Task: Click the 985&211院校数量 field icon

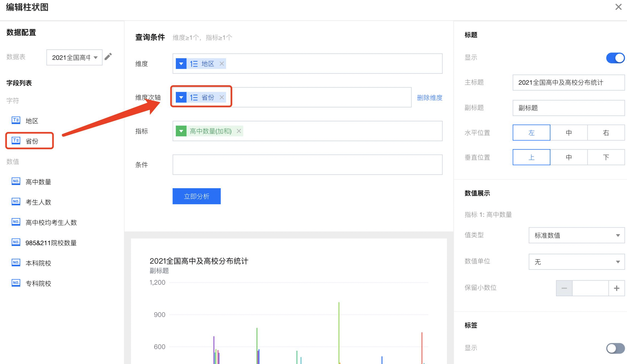Action: 16,242
